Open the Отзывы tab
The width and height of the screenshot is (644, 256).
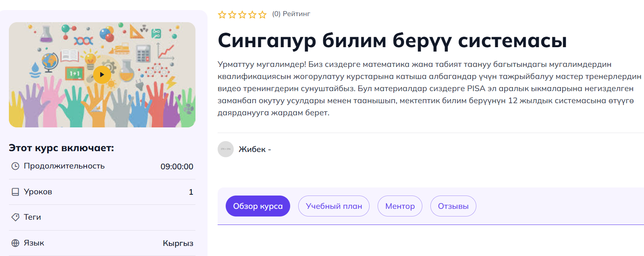click(x=453, y=206)
